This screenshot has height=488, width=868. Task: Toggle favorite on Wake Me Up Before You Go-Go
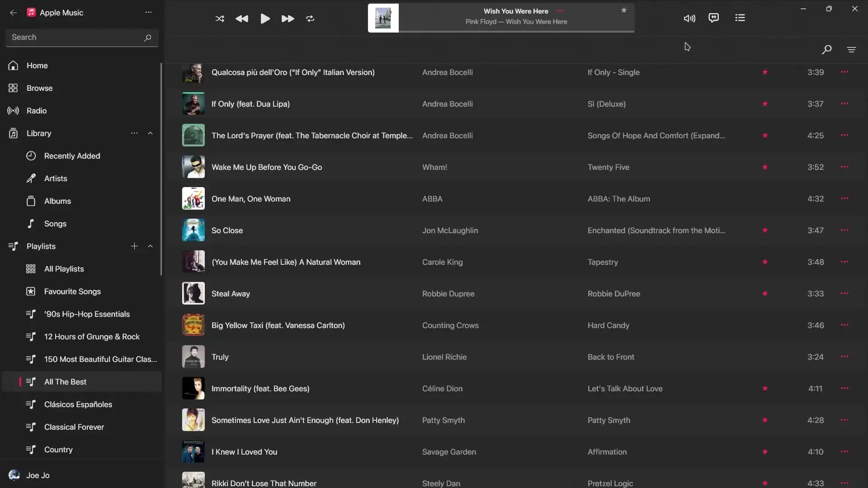tap(764, 167)
